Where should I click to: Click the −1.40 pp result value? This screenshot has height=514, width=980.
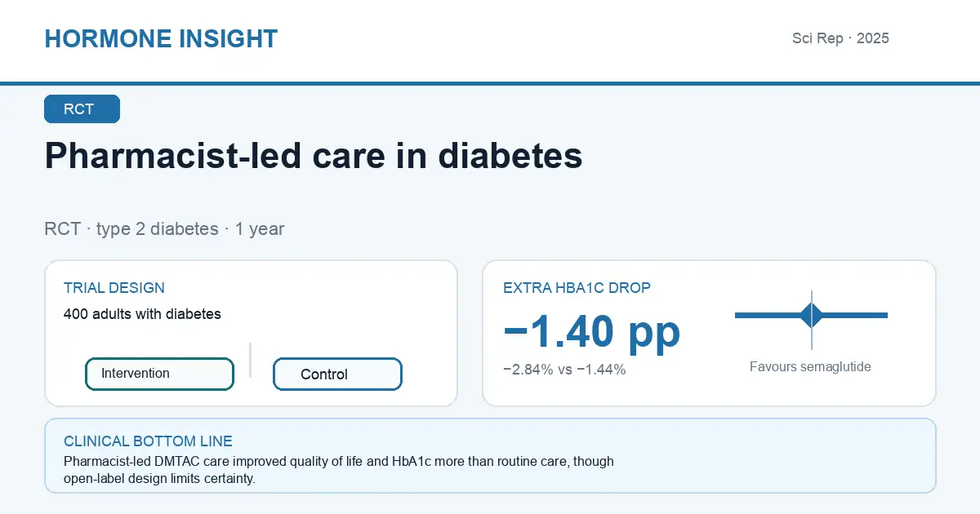pos(592,331)
